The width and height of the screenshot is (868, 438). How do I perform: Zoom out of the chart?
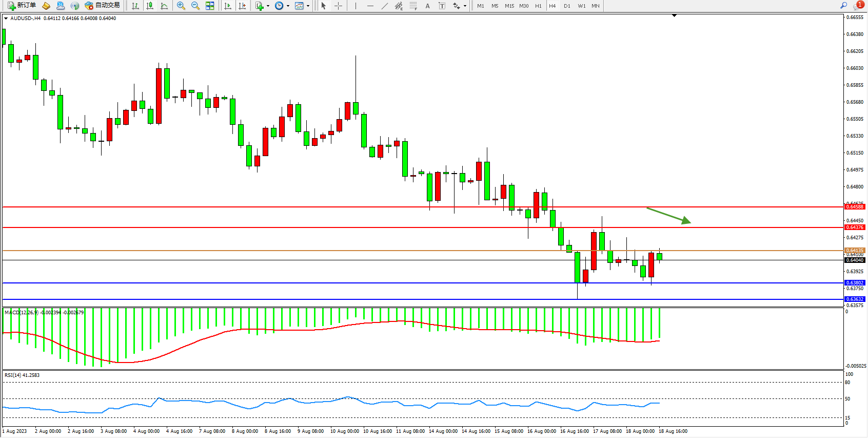point(195,6)
